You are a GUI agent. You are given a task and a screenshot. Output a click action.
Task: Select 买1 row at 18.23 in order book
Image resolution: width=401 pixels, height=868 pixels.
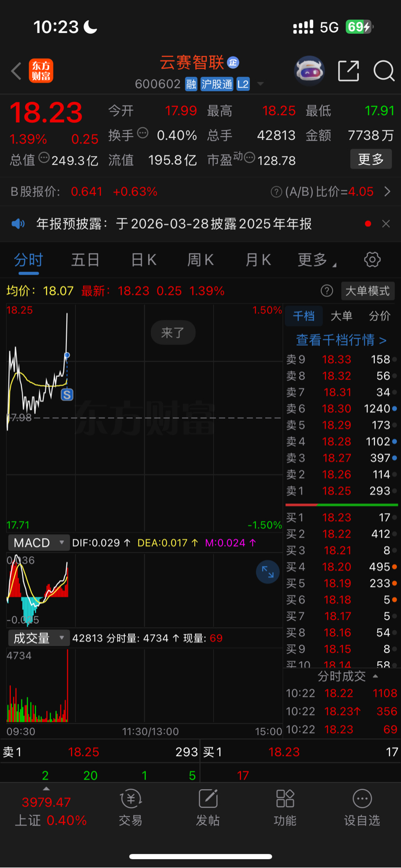tap(341, 517)
